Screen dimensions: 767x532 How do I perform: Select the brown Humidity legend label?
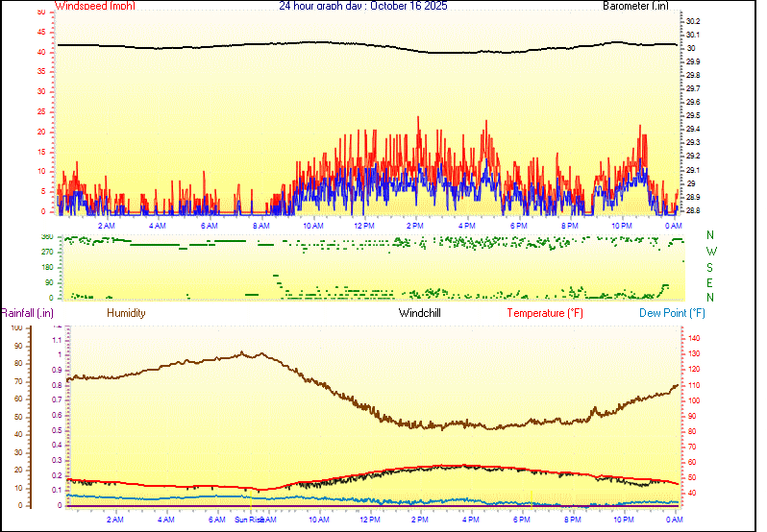[x=126, y=313]
